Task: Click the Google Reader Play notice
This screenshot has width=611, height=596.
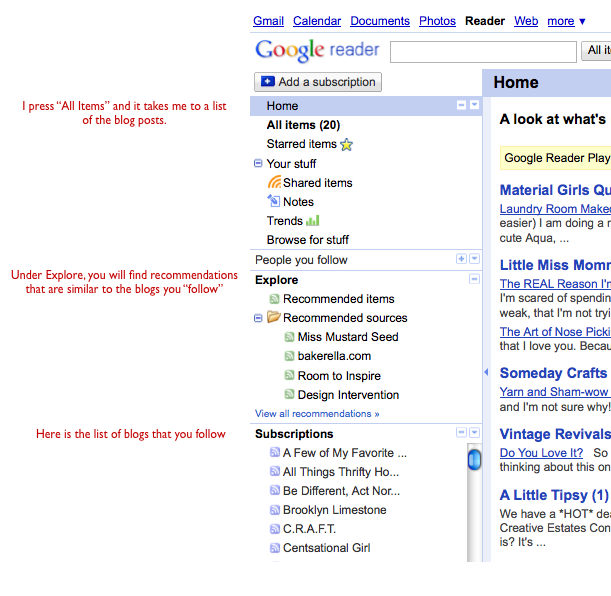Action: [556, 158]
